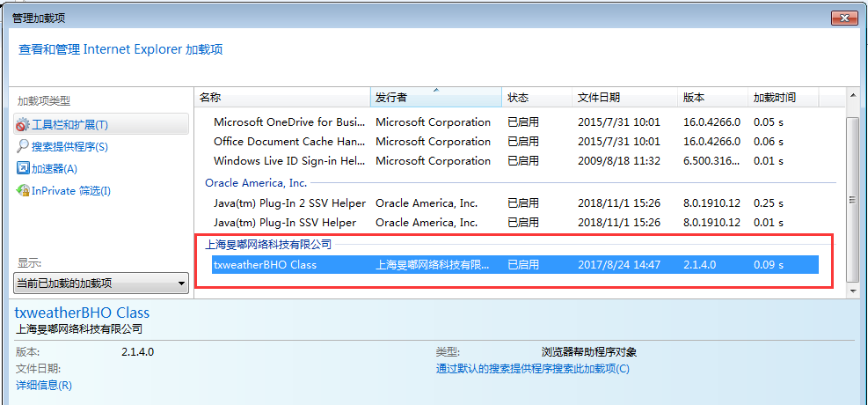Select the txweatherBHO Class add-on row
Screen dimensions: 868x405
coord(265,264)
